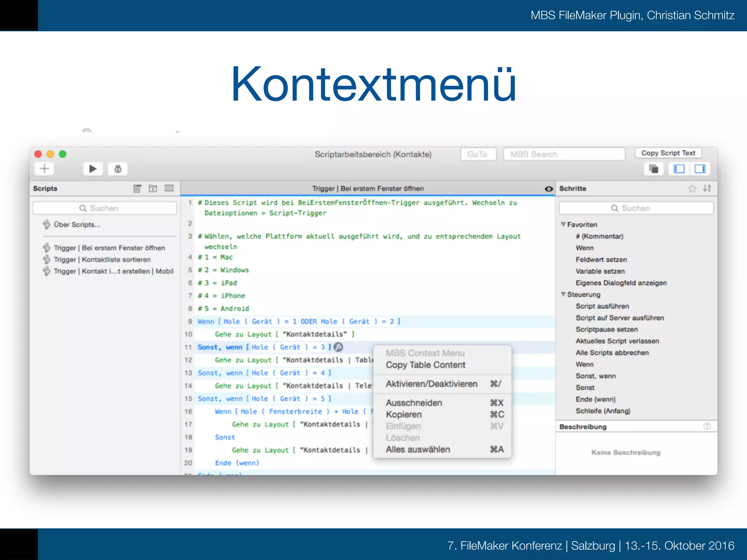Select Scriptpause setzen step

[x=607, y=330]
